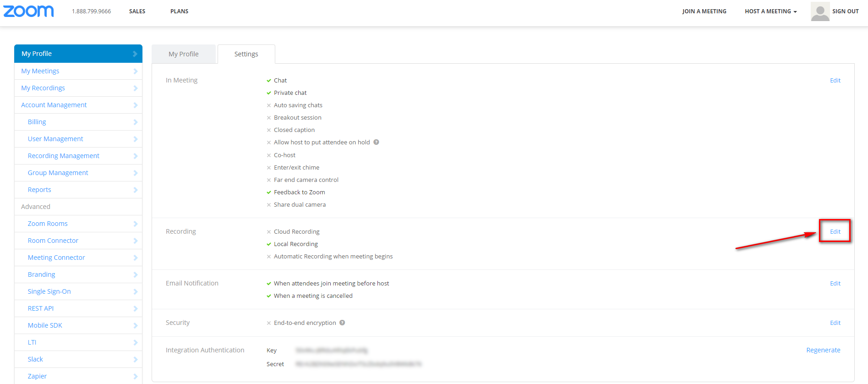This screenshot has height=384, width=868.
Task: Open REST API page
Action: [78, 308]
